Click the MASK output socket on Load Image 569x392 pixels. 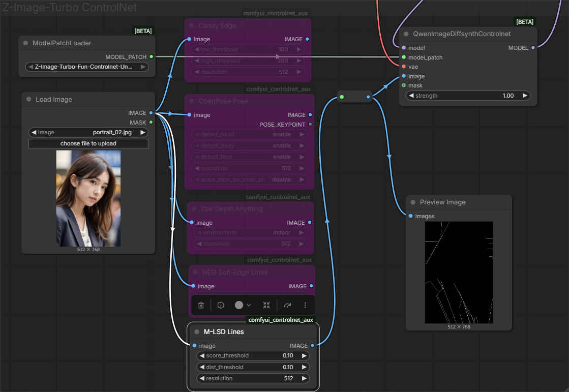[151, 122]
